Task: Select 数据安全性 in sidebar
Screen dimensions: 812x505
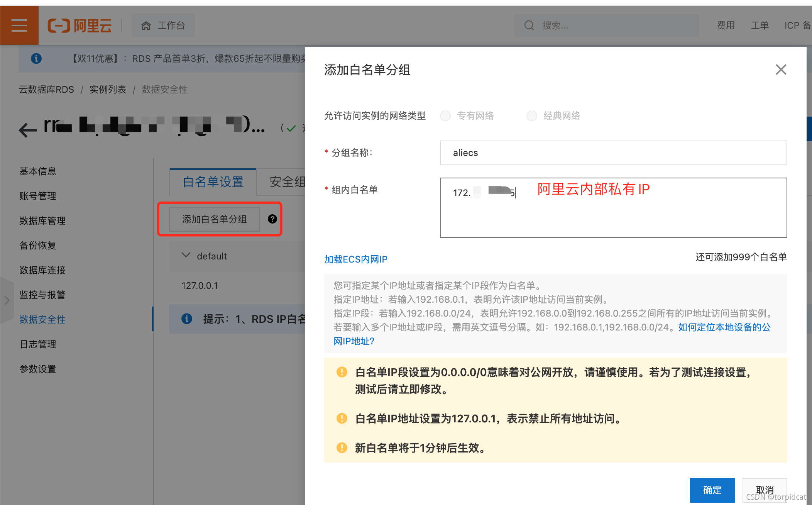Action: [42, 319]
